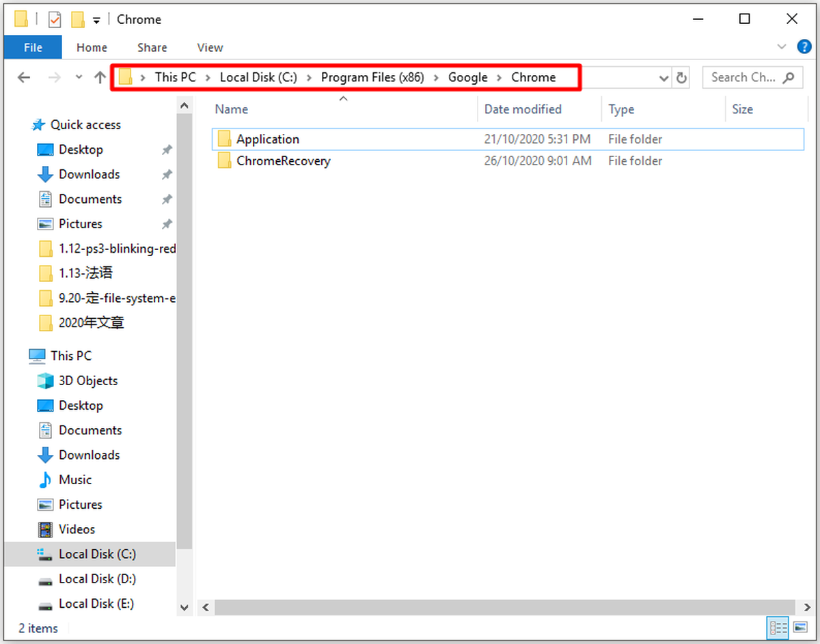Refresh the current folder
Image resolution: width=820 pixels, height=644 pixels.
coord(681,78)
